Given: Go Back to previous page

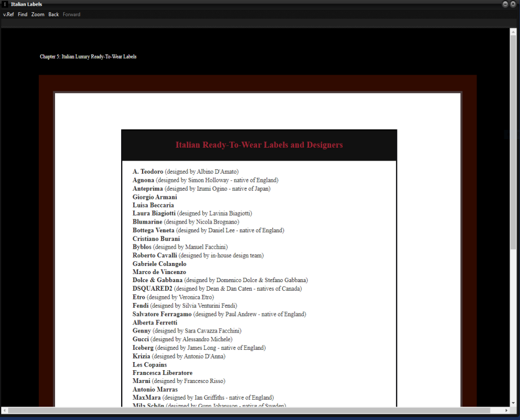Looking at the screenshot, I should coord(53,14).
